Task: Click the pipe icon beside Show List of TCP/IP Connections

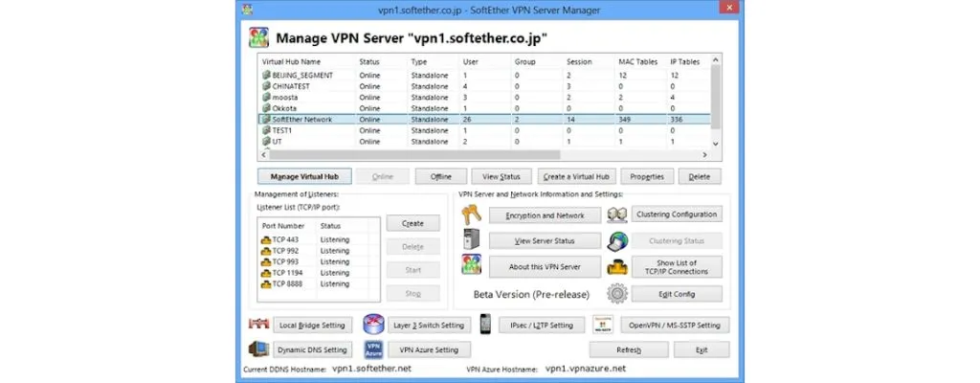Action: pos(617,266)
